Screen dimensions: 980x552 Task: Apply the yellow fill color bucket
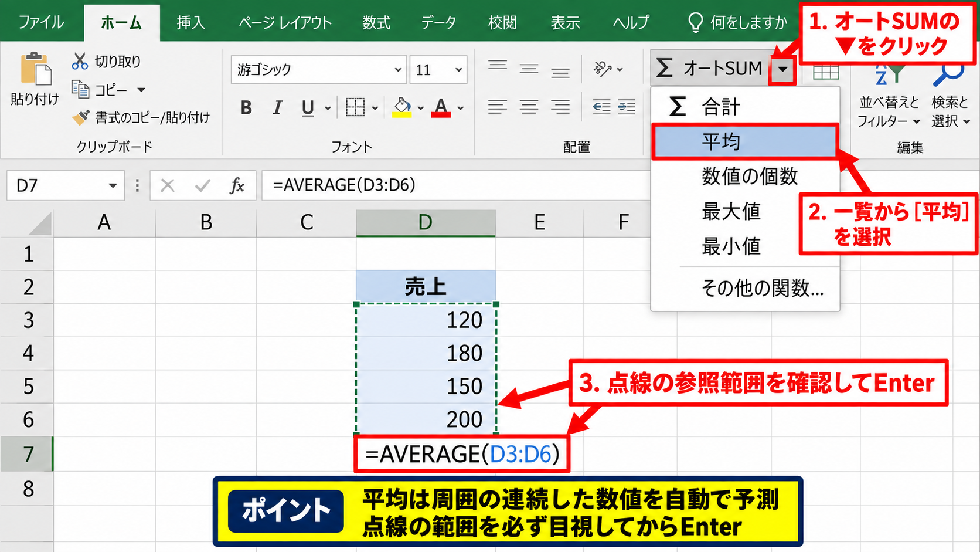coord(402,108)
